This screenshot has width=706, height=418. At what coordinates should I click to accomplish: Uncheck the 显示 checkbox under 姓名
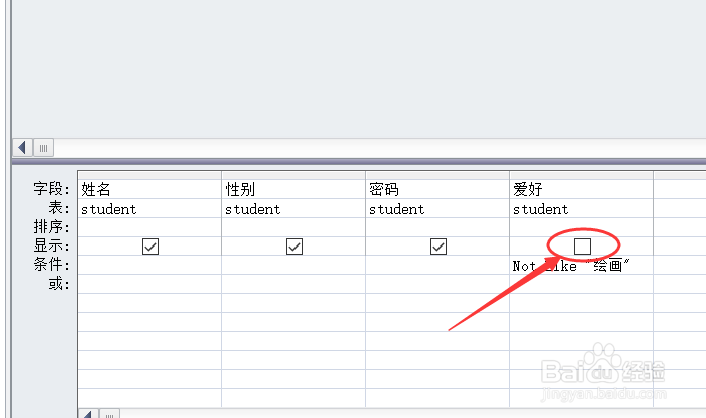pyautogui.click(x=150, y=246)
